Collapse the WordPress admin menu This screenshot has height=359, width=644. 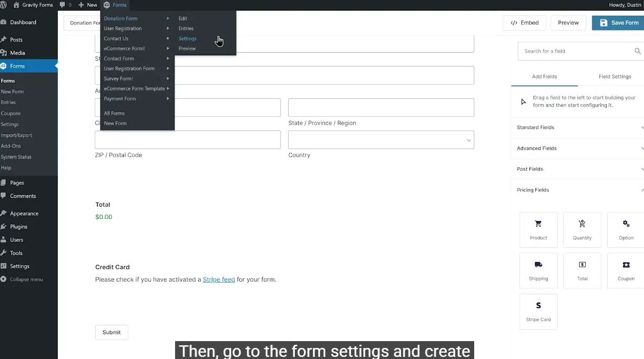point(26,280)
